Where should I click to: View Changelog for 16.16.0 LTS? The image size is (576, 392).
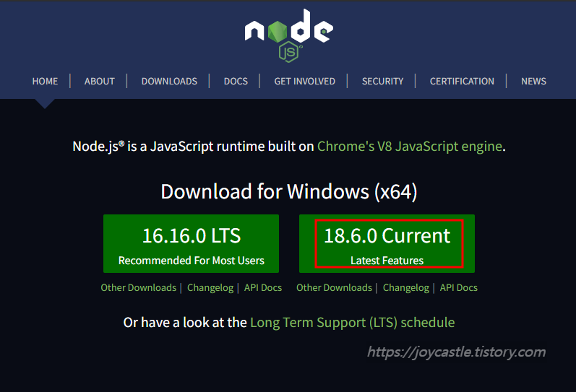pyautogui.click(x=210, y=288)
